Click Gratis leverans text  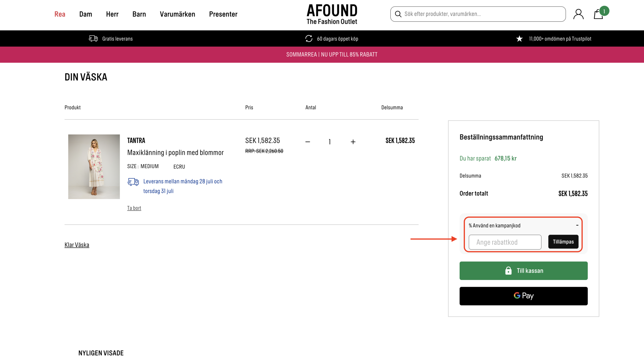pos(117,39)
